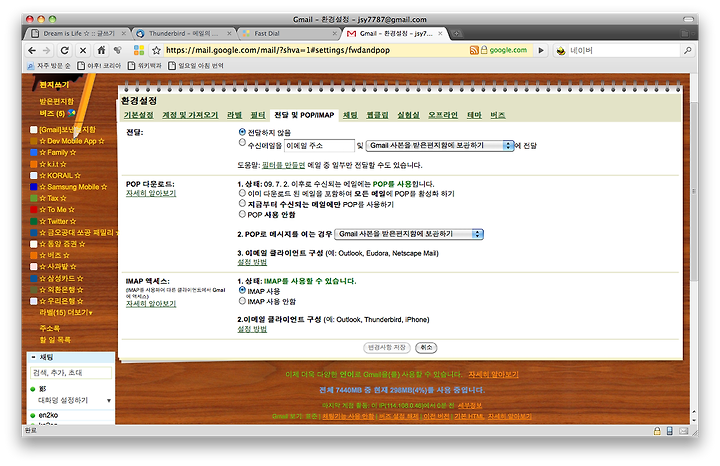Image resolution: width=720 pixels, height=466 pixels.
Task: Click the green swatch beside Twitter label
Action: click(34, 221)
